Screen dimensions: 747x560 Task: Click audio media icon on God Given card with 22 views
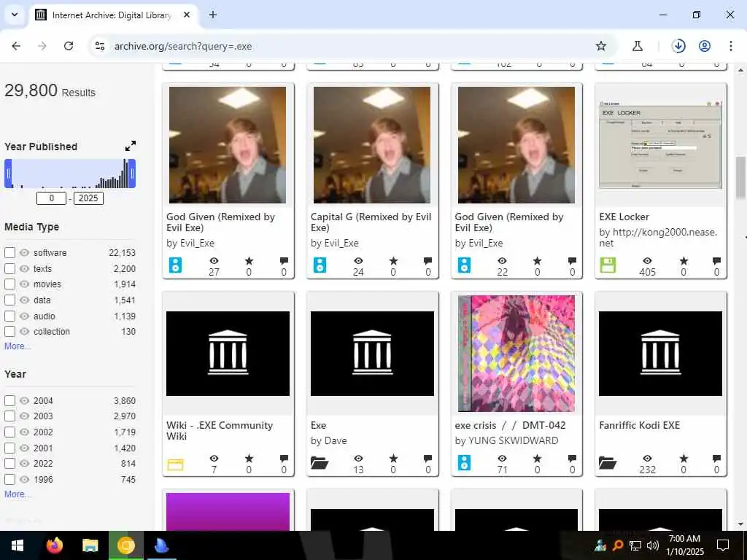(x=464, y=265)
